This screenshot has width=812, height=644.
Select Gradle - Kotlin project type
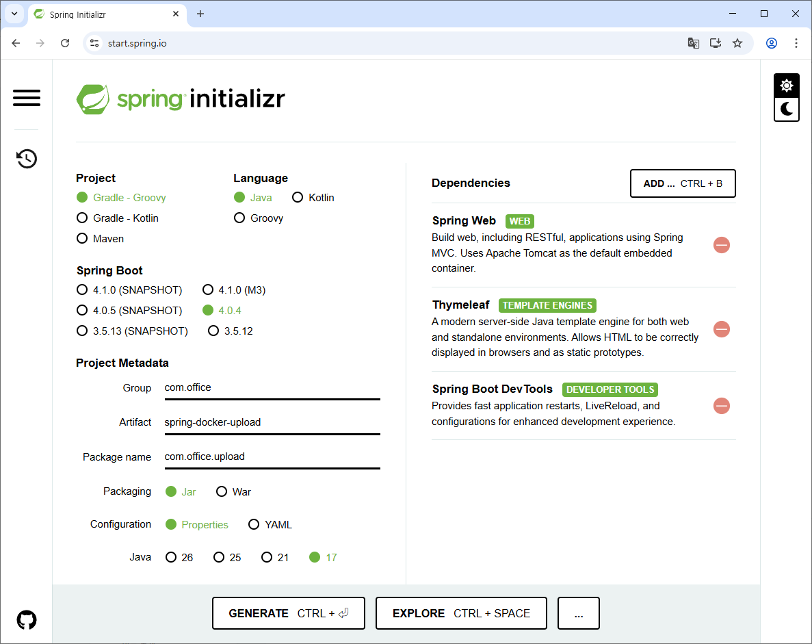click(118, 218)
